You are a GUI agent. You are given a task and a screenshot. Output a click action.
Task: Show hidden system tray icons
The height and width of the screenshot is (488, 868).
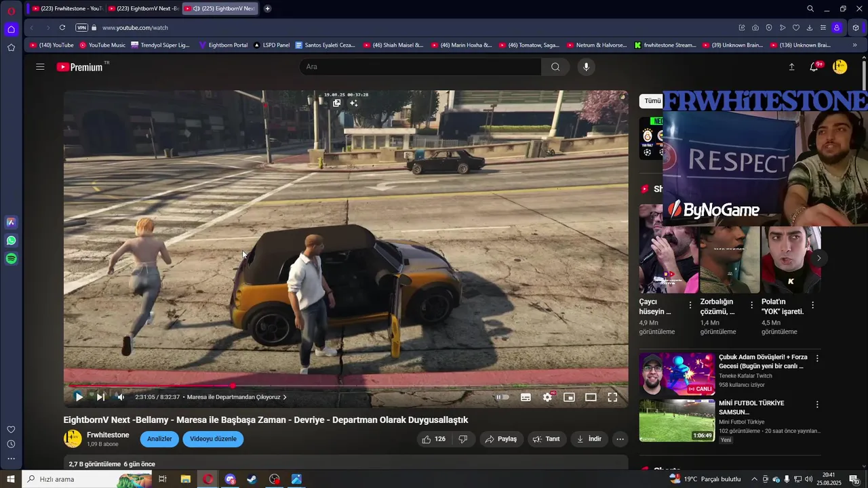click(754, 479)
